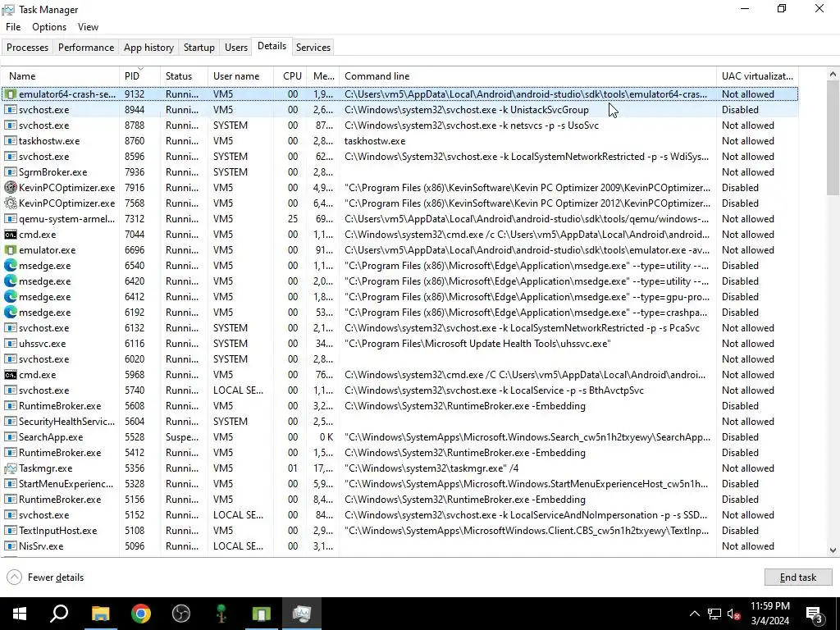Click PID cell 6020
This screenshot has height=630, width=840.
pos(135,359)
